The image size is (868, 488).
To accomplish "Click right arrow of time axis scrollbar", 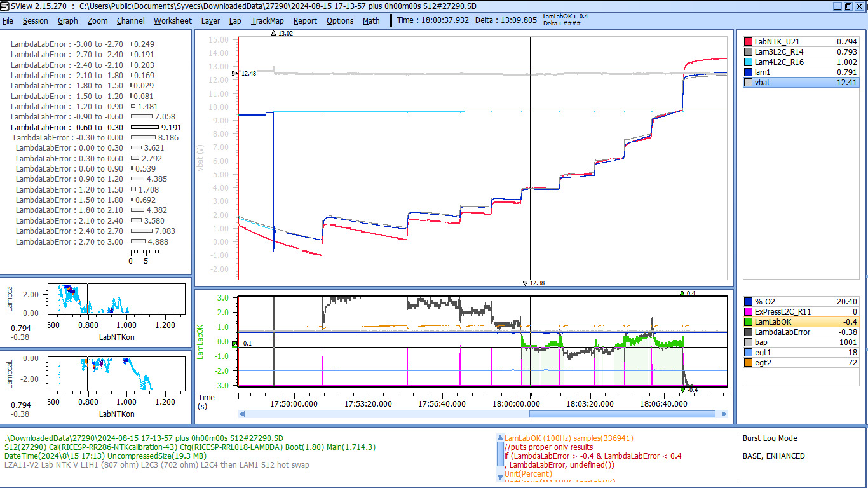I will coord(722,414).
